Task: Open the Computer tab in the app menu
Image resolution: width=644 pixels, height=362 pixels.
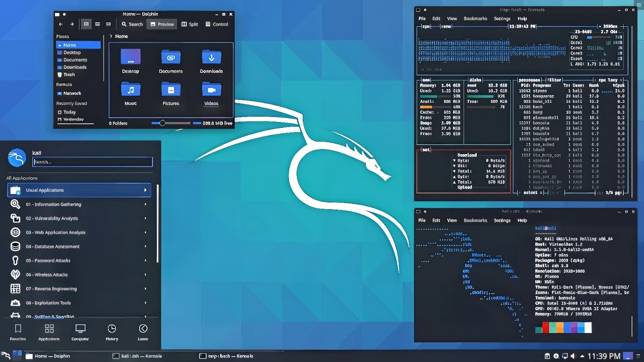Action: pos(80,332)
